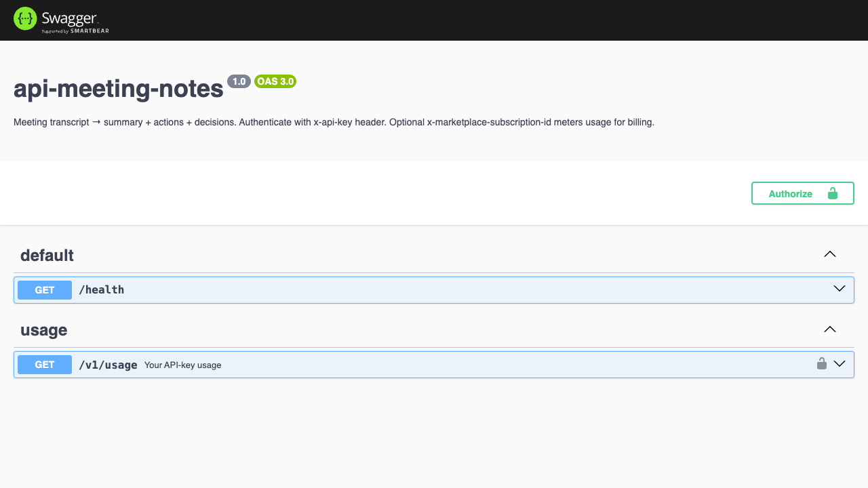Open the Swagger logo link
The width and height of the screenshot is (868, 488).
pos(61,20)
